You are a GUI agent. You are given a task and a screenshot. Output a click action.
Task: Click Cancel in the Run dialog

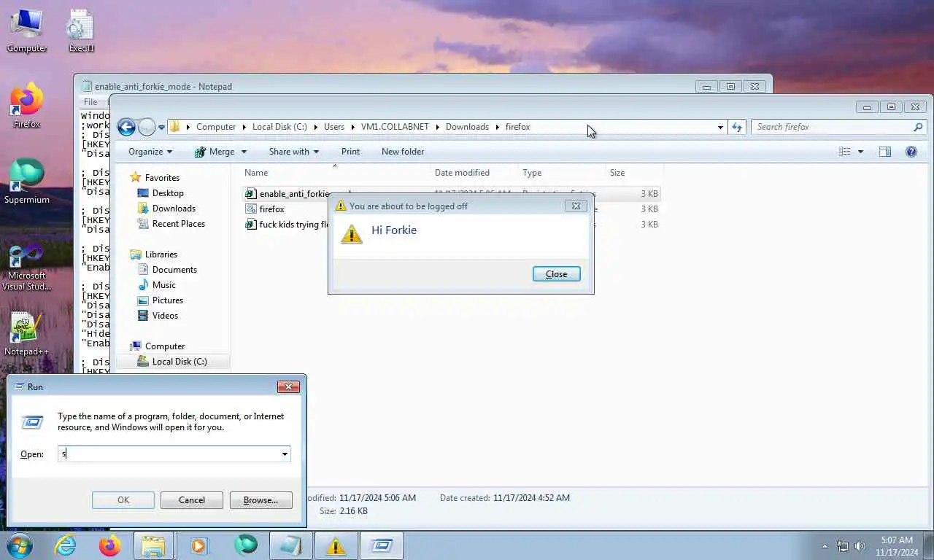pos(192,500)
